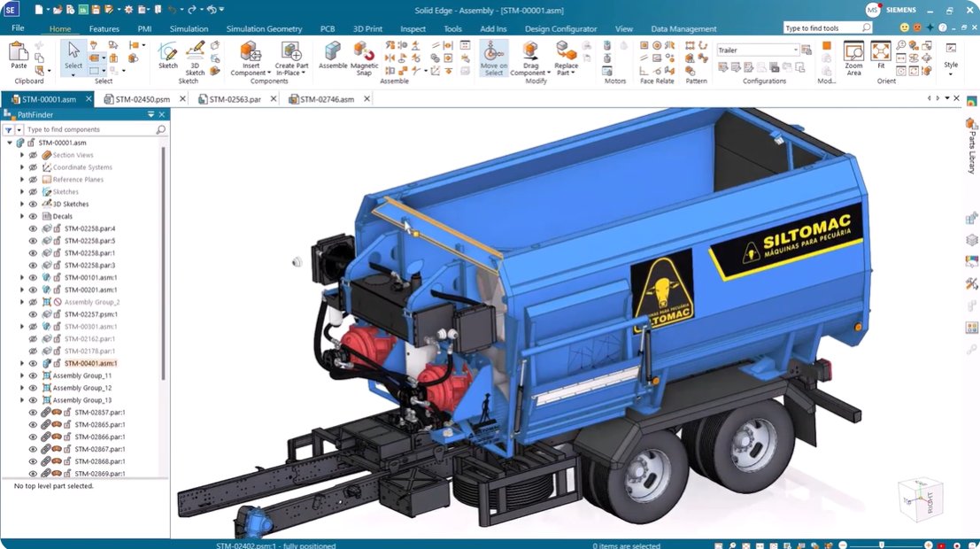This screenshot has height=549, width=980.
Task: Click Create Part In-Place icon
Action: coord(291,51)
